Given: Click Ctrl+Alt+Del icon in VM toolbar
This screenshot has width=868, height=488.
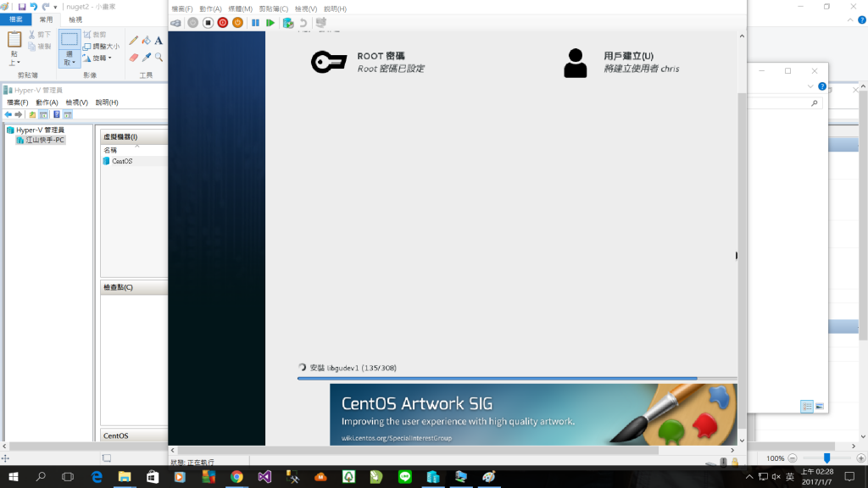Looking at the screenshot, I should 175,23.
